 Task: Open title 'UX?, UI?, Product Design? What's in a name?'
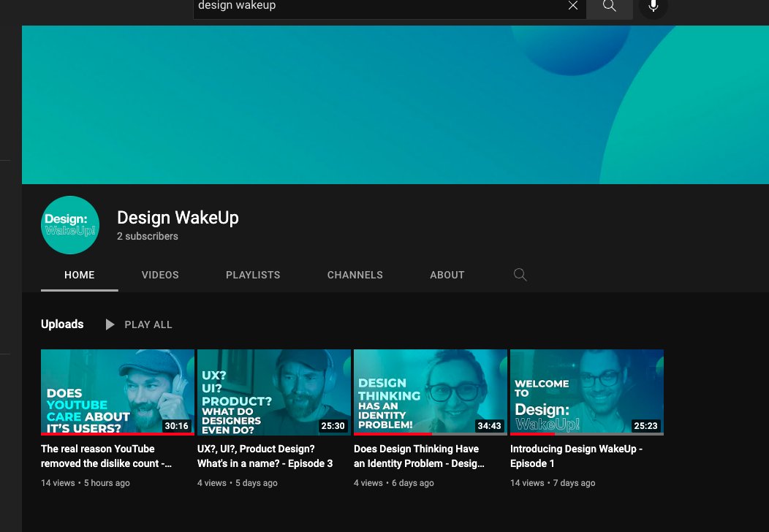click(265, 456)
